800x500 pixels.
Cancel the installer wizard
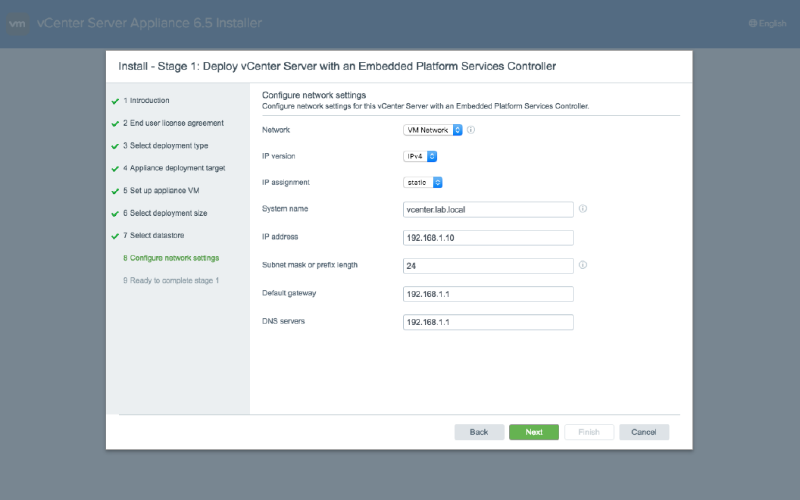tap(643, 432)
